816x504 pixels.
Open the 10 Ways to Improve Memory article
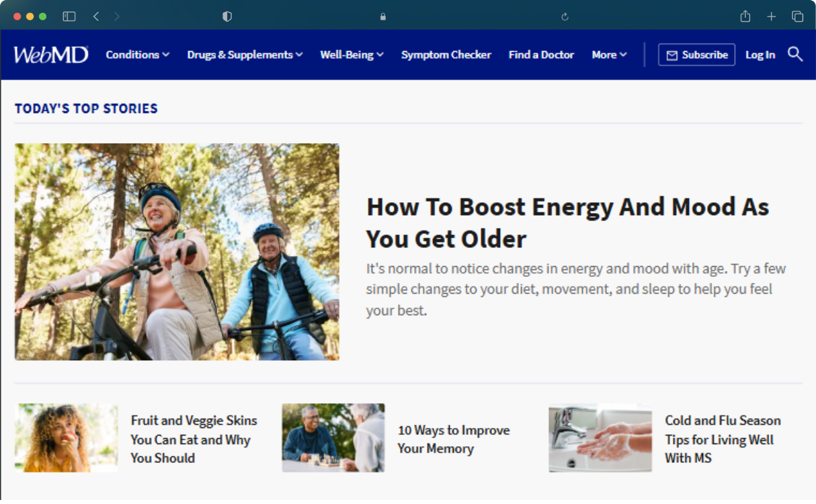click(x=454, y=439)
